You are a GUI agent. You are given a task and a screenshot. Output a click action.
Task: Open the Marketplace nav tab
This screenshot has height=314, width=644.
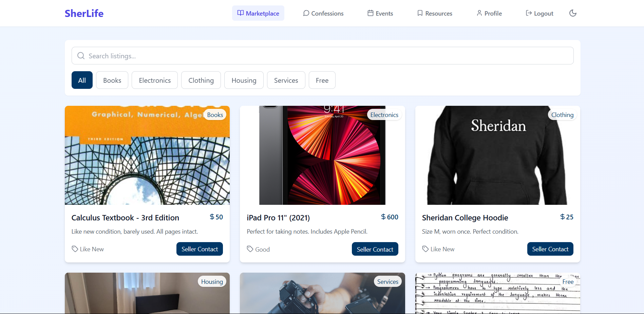click(258, 13)
